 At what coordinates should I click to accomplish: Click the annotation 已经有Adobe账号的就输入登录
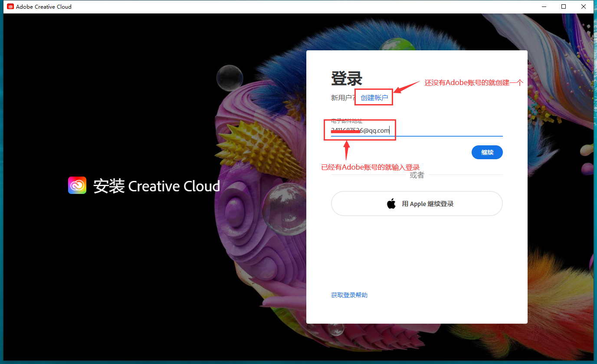click(371, 167)
